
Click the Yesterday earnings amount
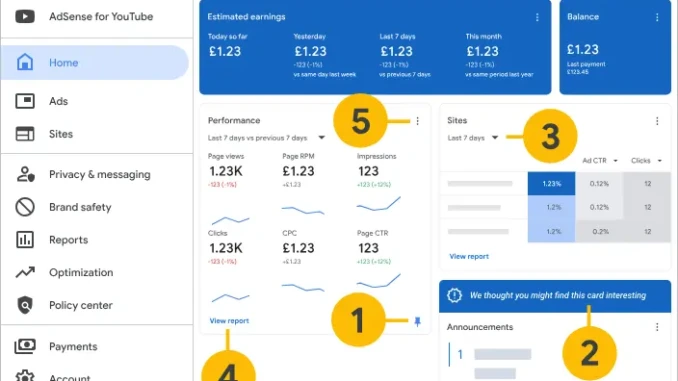(x=310, y=51)
